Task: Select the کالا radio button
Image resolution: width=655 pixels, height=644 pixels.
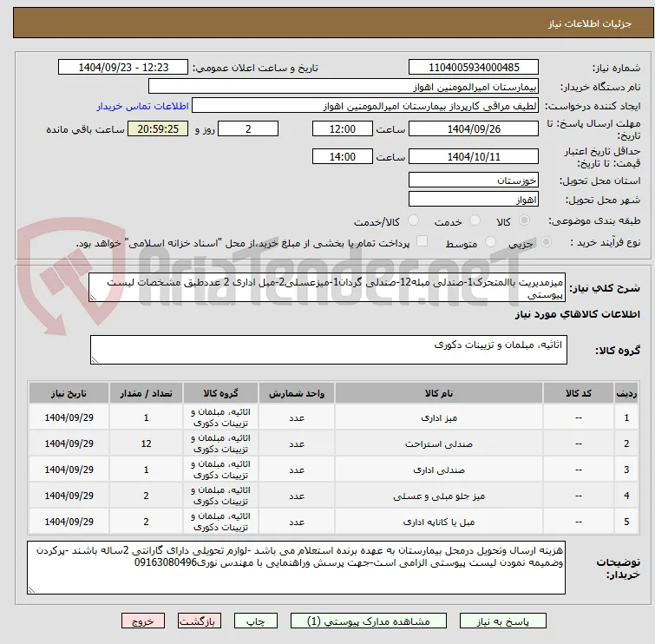Action: click(x=524, y=220)
